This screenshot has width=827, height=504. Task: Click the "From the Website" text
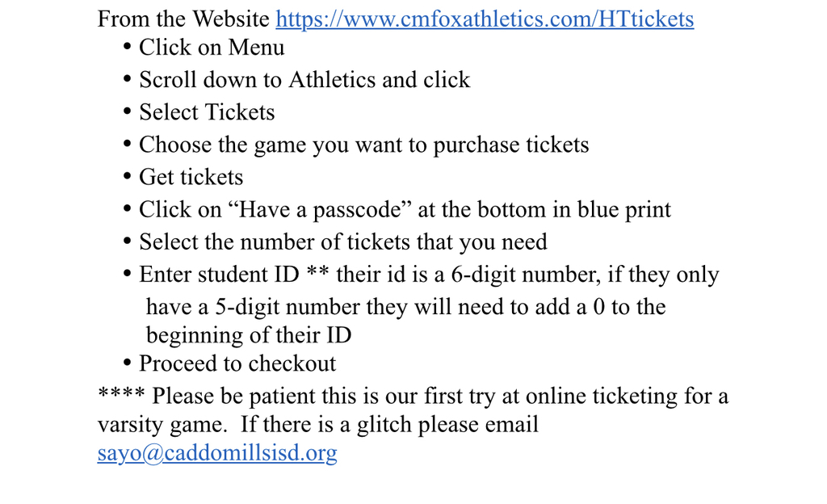pos(183,19)
